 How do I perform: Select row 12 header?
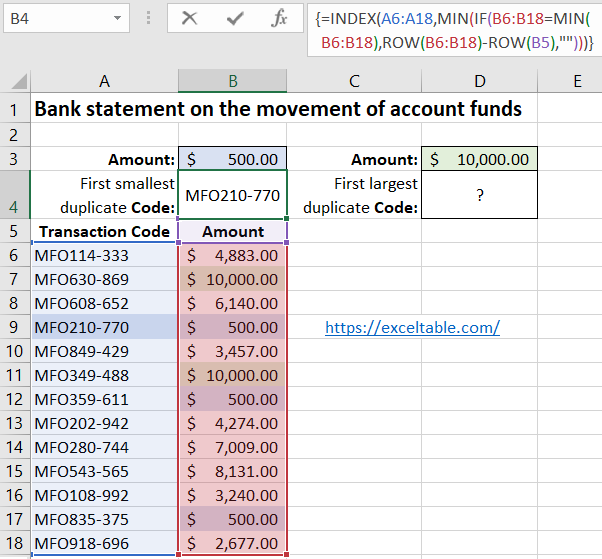point(15,398)
